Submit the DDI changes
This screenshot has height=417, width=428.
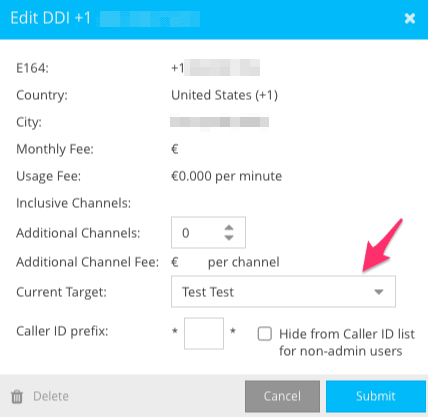[376, 396]
